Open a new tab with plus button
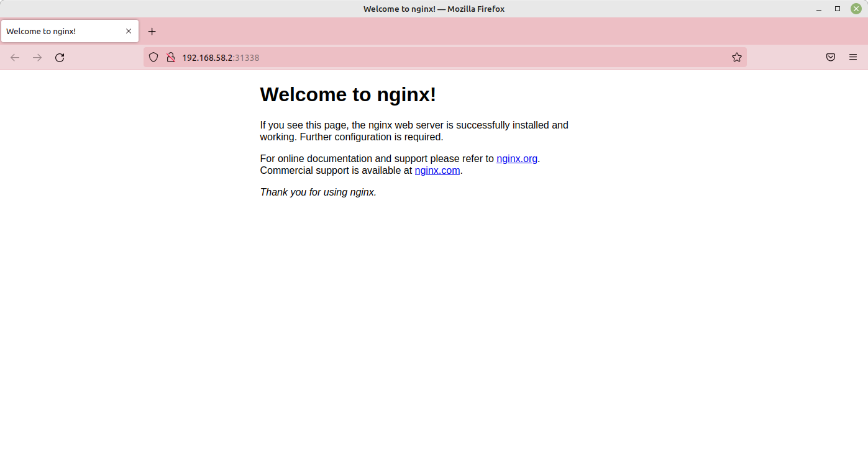 [152, 32]
